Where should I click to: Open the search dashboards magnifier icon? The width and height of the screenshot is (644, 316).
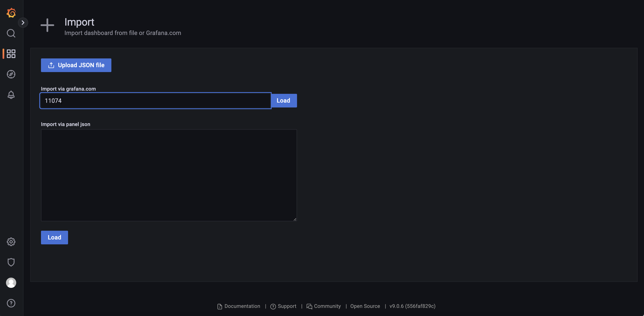point(11,33)
